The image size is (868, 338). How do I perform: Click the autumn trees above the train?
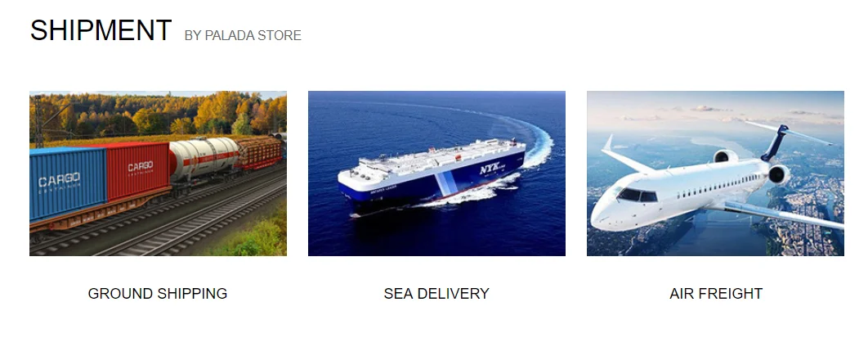tap(160, 114)
